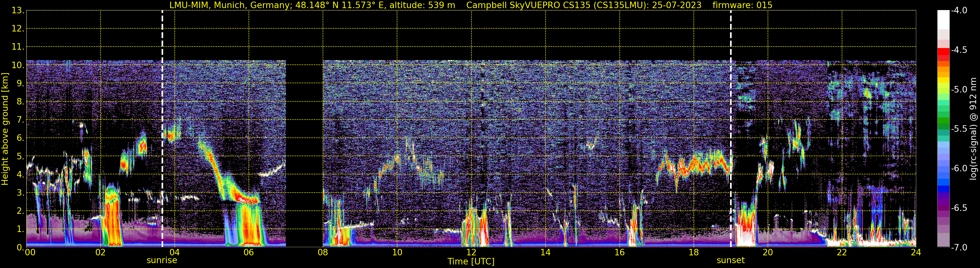Click the '-7.0' colorbar tick label

pyautogui.click(x=959, y=248)
